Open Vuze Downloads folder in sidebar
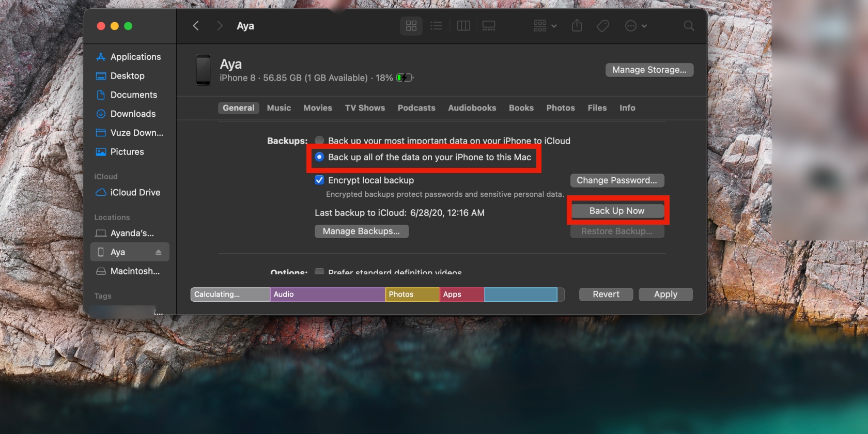Viewport: 868px width, 434px height. (130, 133)
